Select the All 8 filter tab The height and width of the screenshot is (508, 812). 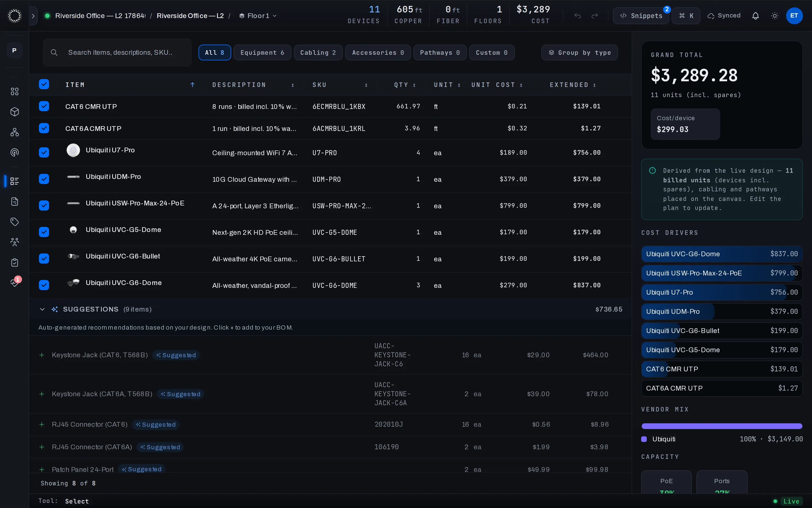coord(215,52)
